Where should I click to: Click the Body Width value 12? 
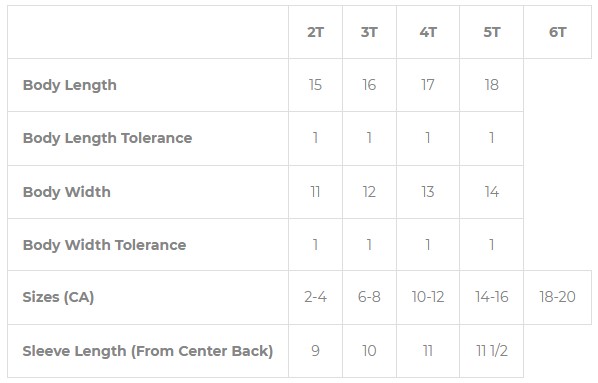(x=369, y=192)
